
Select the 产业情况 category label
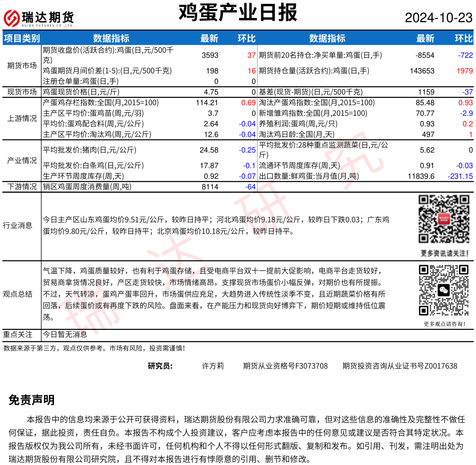[22, 161]
